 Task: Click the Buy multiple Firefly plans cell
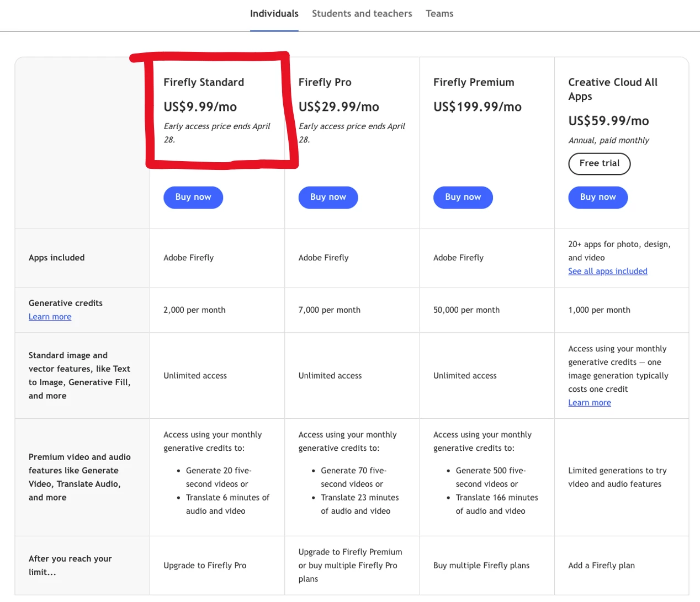point(481,566)
